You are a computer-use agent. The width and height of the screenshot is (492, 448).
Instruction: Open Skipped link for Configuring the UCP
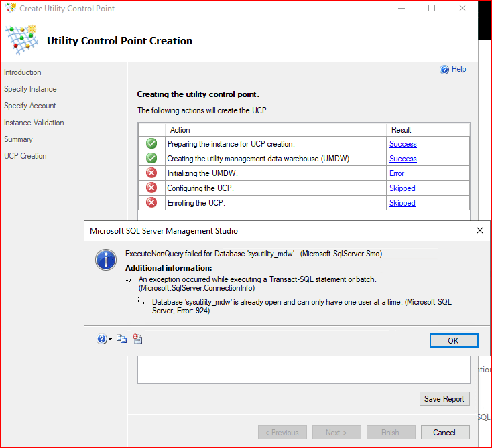coord(402,188)
